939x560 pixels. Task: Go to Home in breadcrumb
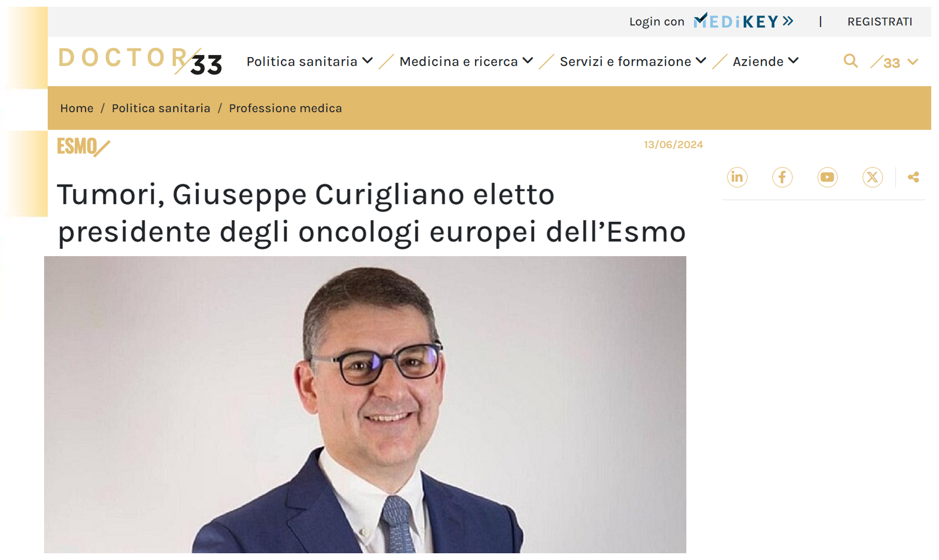77,108
